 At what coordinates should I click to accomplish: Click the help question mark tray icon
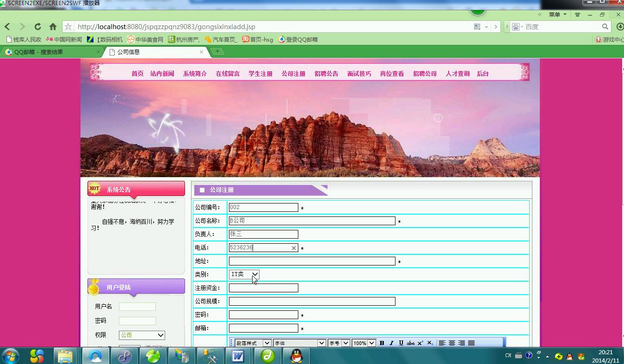click(x=529, y=356)
